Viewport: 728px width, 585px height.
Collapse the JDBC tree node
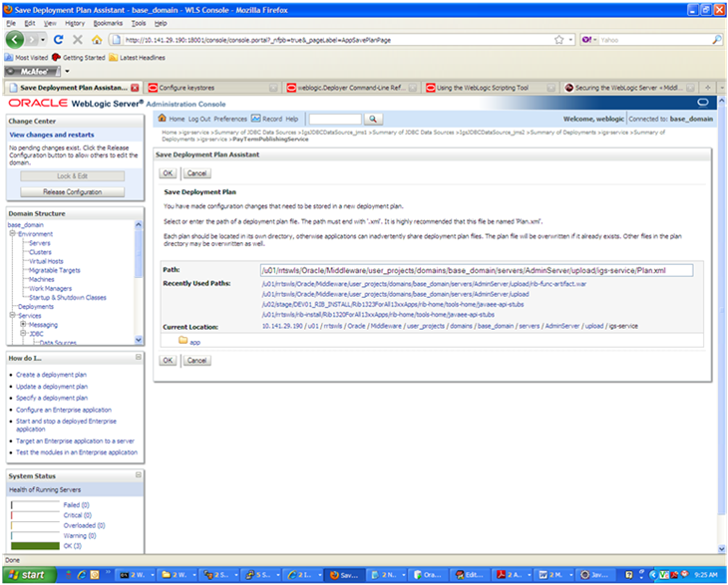point(23,333)
